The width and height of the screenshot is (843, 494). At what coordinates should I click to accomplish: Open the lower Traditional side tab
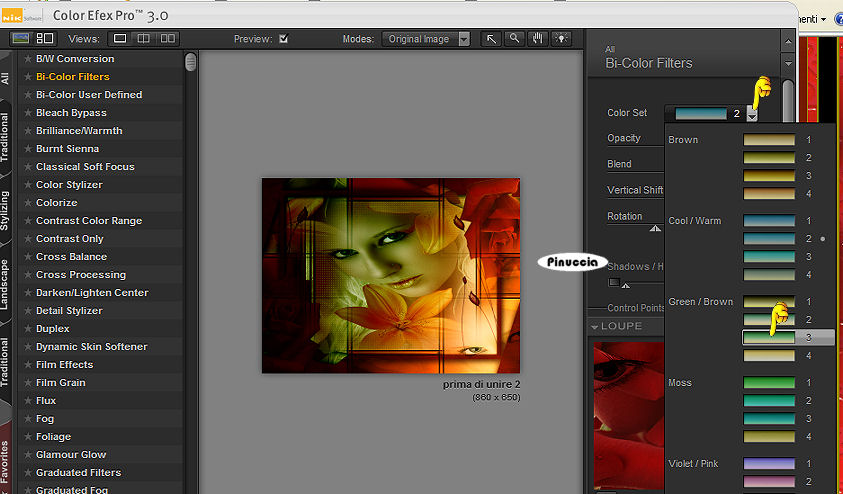pos(5,362)
